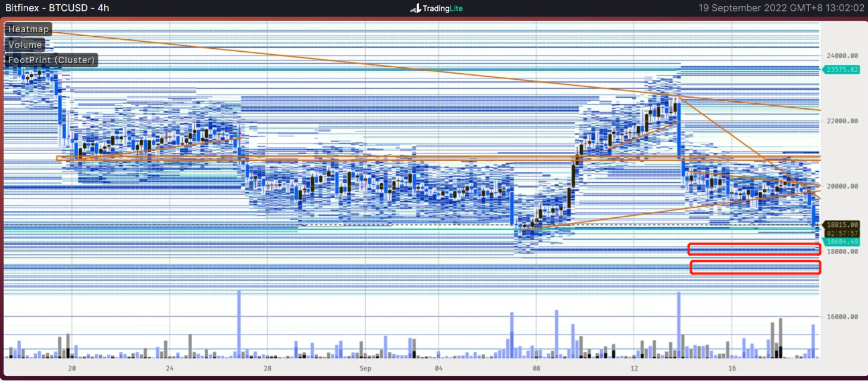Click the 08 date on time axis
This screenshot has height=381, width=868.
pyautogui.click(x=536, y=368)
